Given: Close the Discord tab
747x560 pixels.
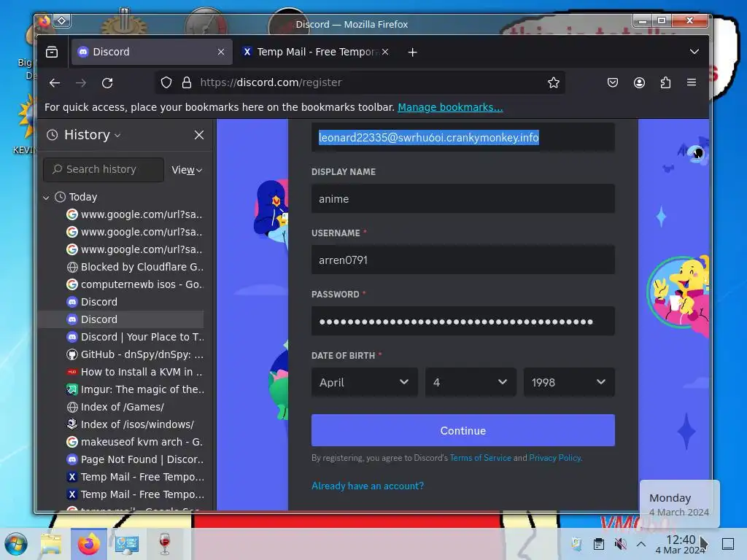Looking at the screenshot, I should click(221, 52).
